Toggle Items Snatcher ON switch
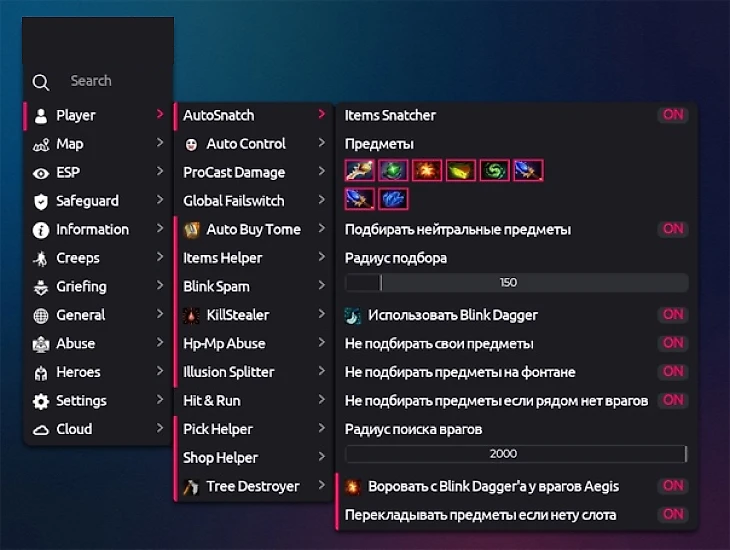Viewport: 730px width, 550px height. click(673, 115)
